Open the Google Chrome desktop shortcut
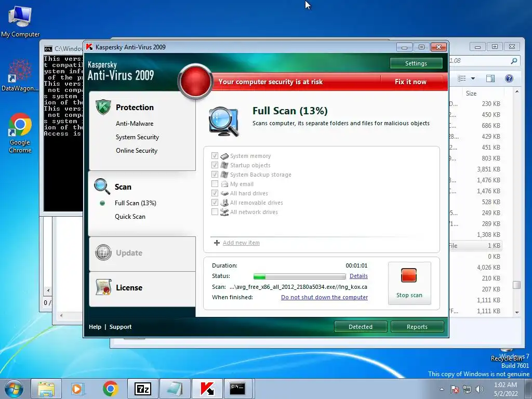 [20, 133]
